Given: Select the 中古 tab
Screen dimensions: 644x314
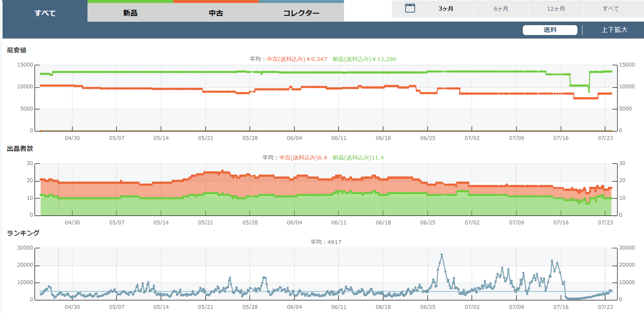Looking at the screenshot, I should (216, 13).
